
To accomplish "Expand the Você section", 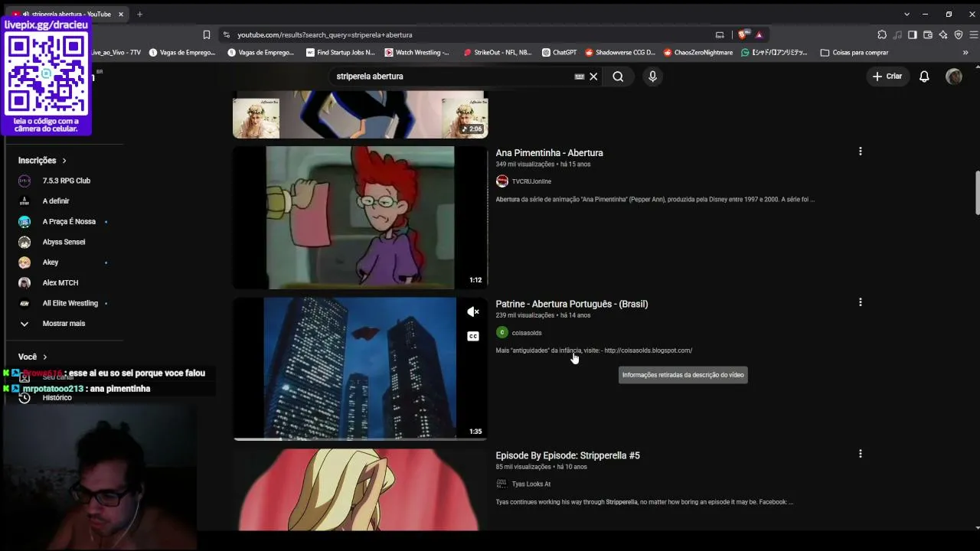I will [x=33, y=357].
